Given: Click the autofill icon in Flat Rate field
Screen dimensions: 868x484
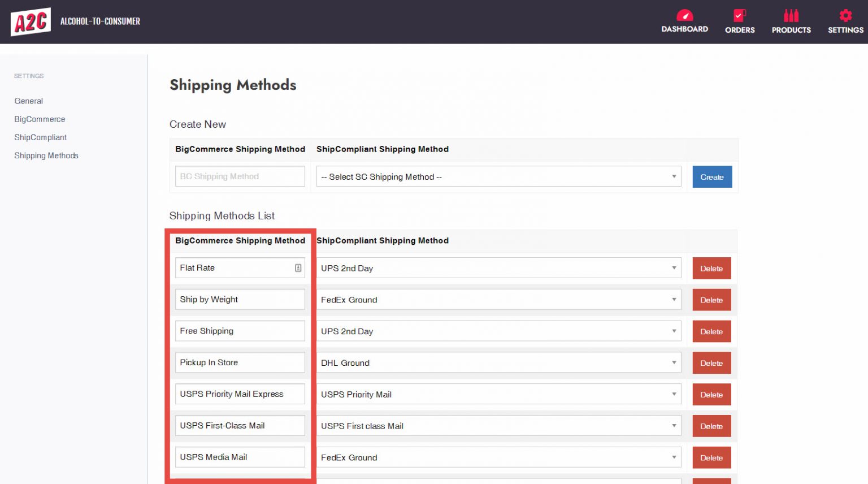Looking at the screenshot, I should (x=298, y=268).
